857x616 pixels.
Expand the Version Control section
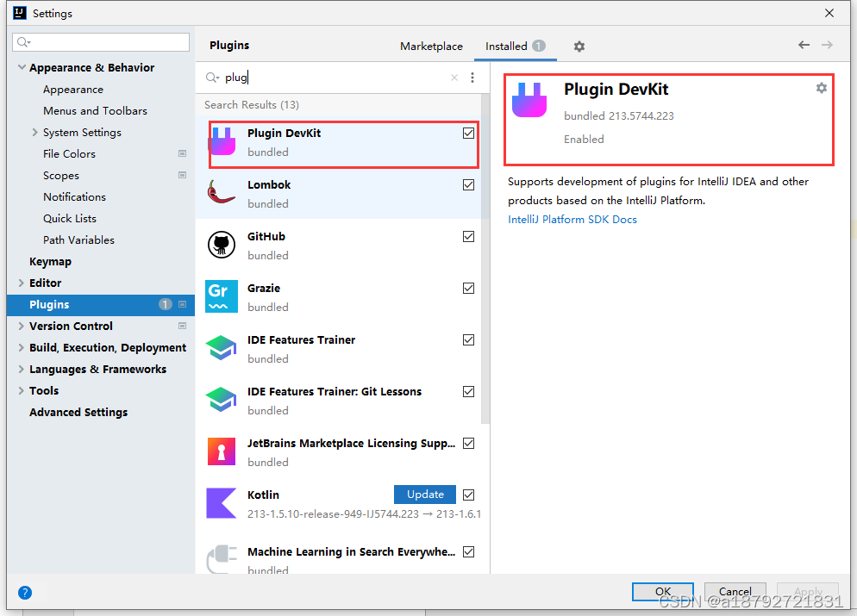point(21,326)
